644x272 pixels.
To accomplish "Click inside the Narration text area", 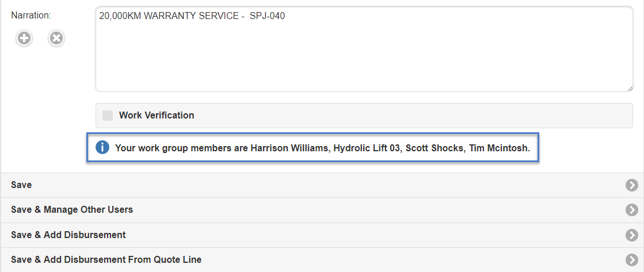I will 364,55.
